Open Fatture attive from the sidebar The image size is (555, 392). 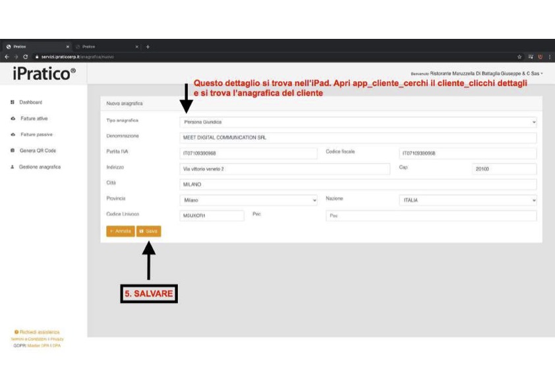click(x=33, y=119)
